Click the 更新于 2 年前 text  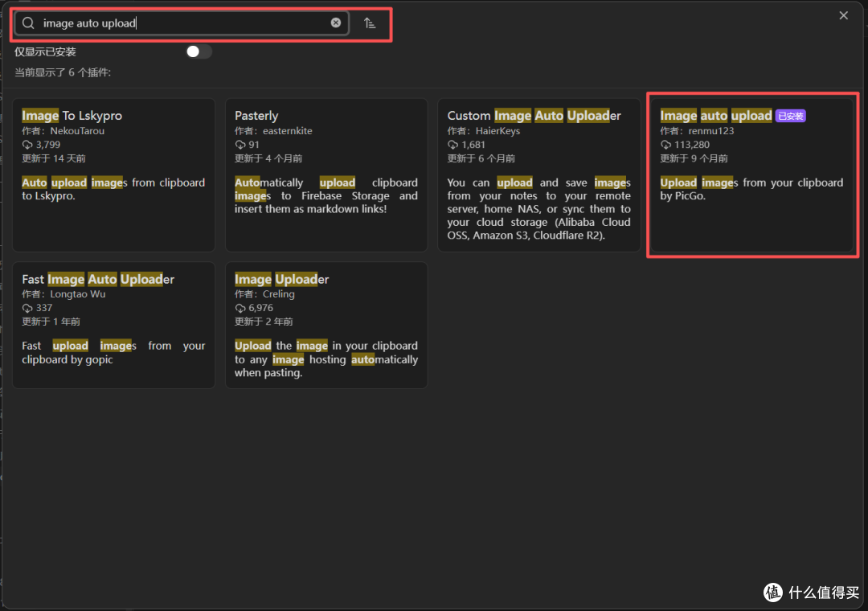(264, 322)
